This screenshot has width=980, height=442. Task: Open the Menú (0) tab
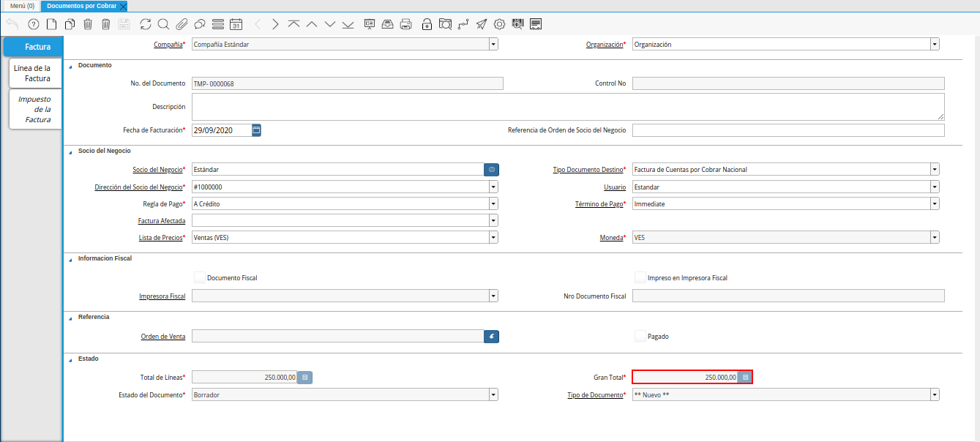(21, 5)
